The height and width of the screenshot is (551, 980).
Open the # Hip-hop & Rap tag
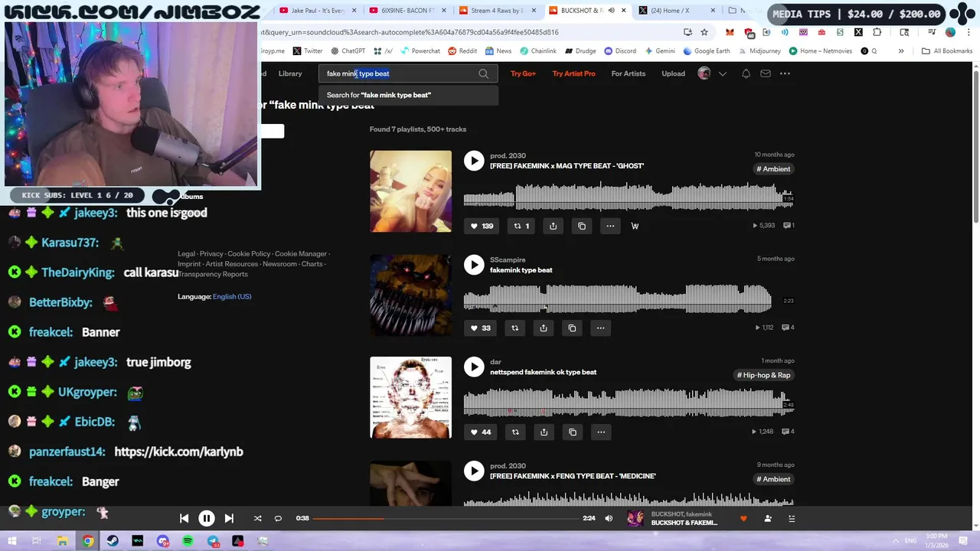763,375
